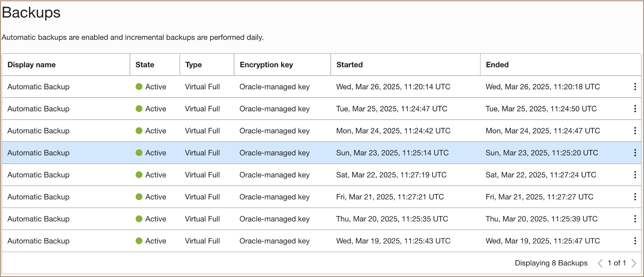Screen dimensions: 644x277
Task: Open three-dot menu for Mar 21 backup
Action: tap(635, 197)
